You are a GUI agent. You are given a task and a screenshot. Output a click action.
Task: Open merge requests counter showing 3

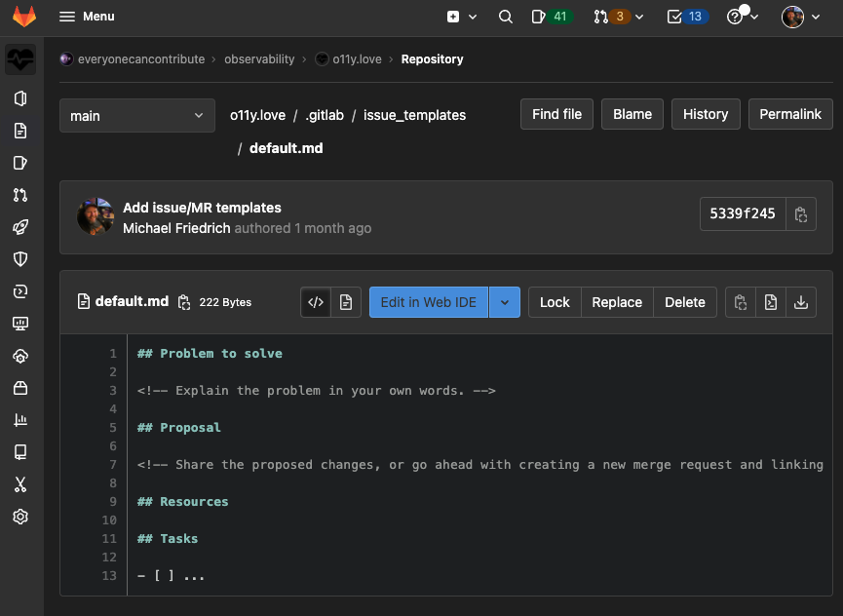pos(612,17)
